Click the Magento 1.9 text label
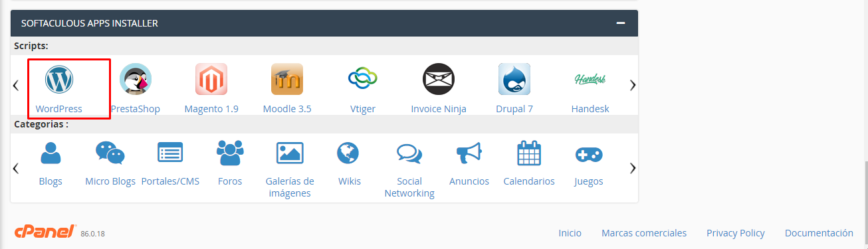Image resolution: width=868 pixels, height=249 pixels. click(211, 109)
